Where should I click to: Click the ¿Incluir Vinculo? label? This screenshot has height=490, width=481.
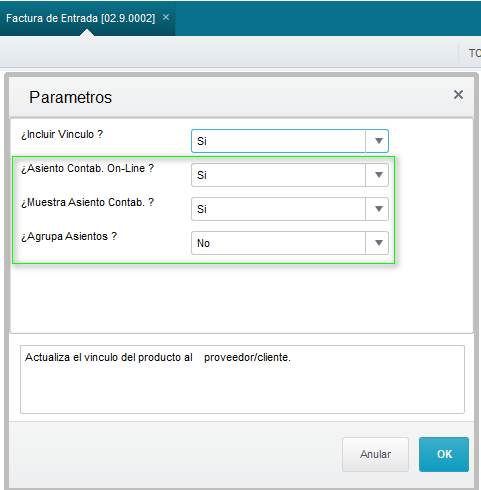tap(62, 134)
